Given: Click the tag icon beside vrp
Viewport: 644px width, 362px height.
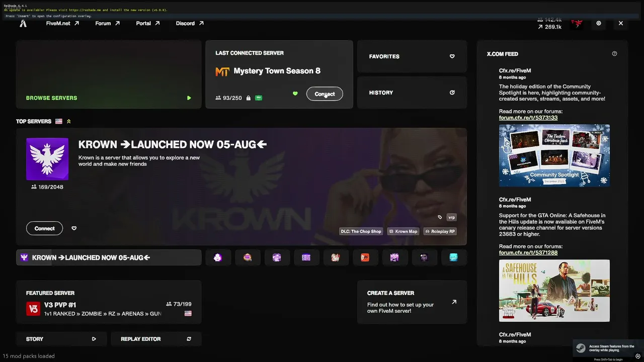Looking at the screenshot, I should tap(440, 217).
